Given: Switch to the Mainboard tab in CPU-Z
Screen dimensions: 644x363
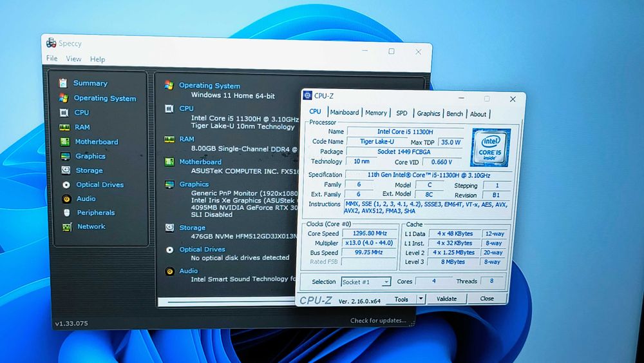Looking at the screenshot, I should click(345, 112).
